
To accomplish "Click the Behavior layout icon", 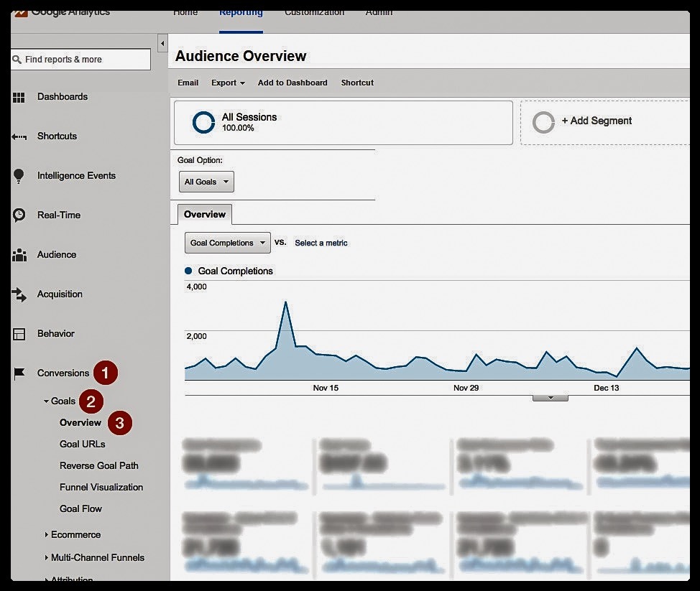I will tap(19, 334).
